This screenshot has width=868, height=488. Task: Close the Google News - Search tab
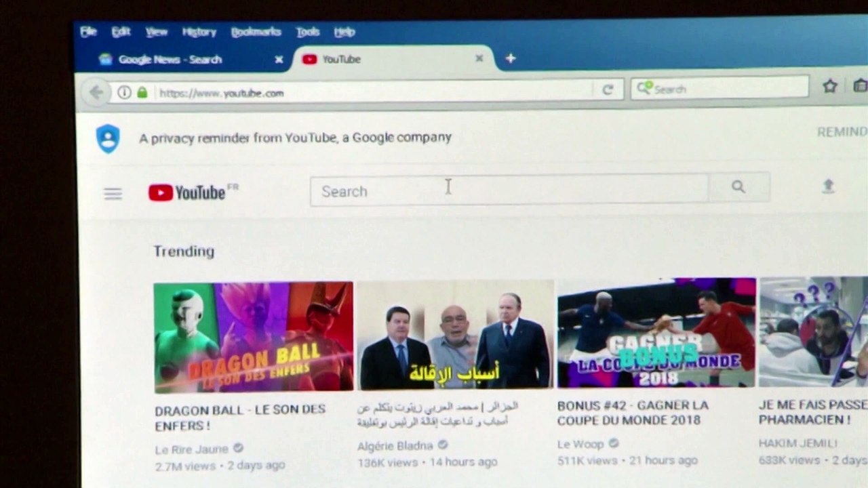click(279, 60)
